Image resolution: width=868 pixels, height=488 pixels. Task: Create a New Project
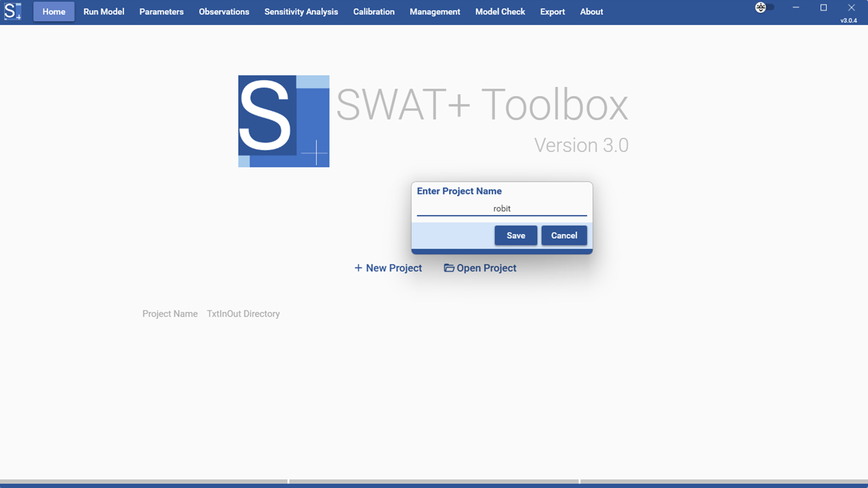click(x=388, y=268)
